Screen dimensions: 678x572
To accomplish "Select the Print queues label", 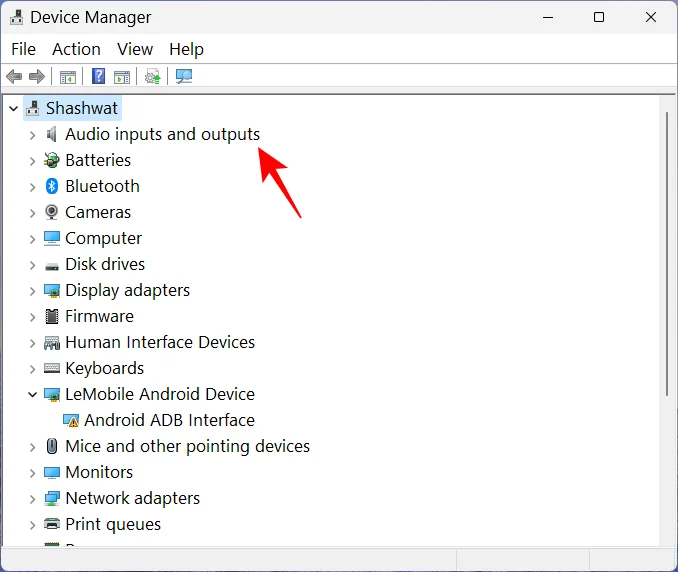I will pos(113,524).
